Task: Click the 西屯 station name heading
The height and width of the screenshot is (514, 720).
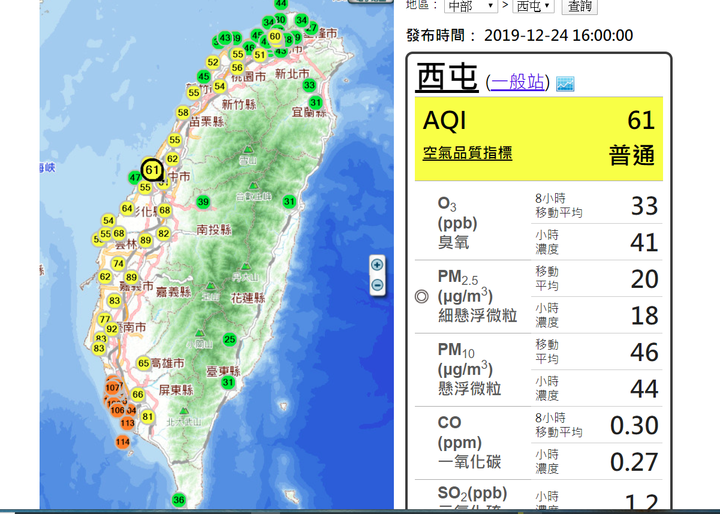Action: point(447,76)
